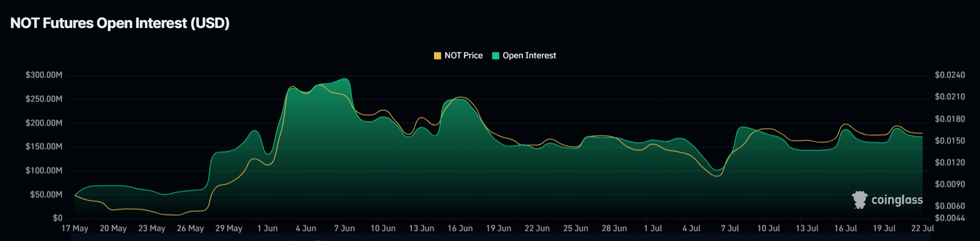Open the coinglass watermark text link
This screenshot has height=241, width=980.
pyautogui.click(x=897, y=200)
